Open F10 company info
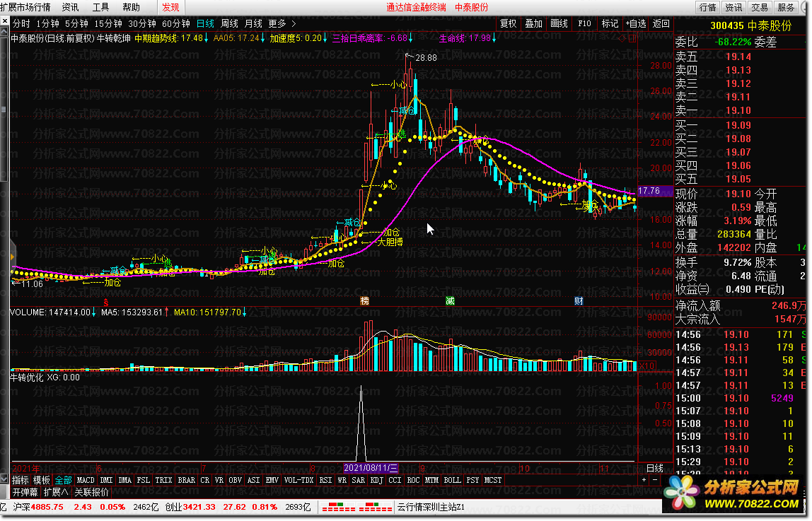The height and width of the screenshot is (521, 812). (584, 23)
